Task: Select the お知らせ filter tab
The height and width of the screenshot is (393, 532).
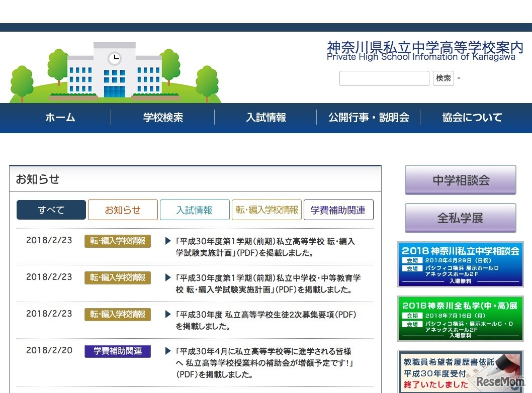Action: (123, 210)
